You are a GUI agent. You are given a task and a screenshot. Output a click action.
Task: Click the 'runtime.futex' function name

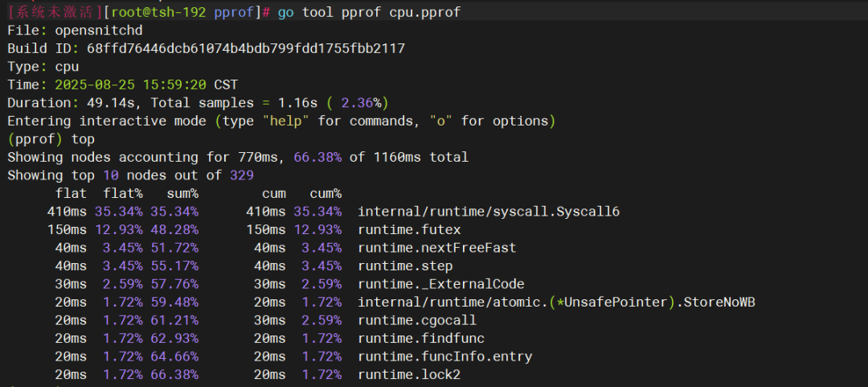[x=409, y=229]
